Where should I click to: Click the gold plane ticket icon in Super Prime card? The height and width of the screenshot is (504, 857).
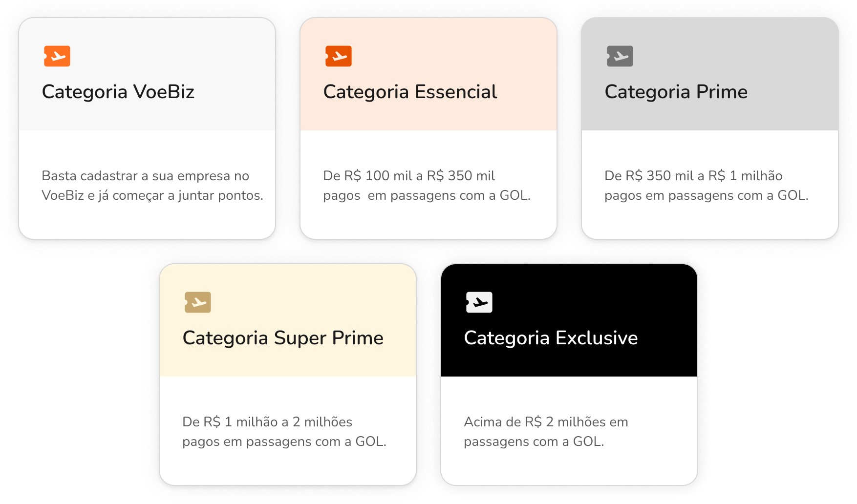point(198,302)
